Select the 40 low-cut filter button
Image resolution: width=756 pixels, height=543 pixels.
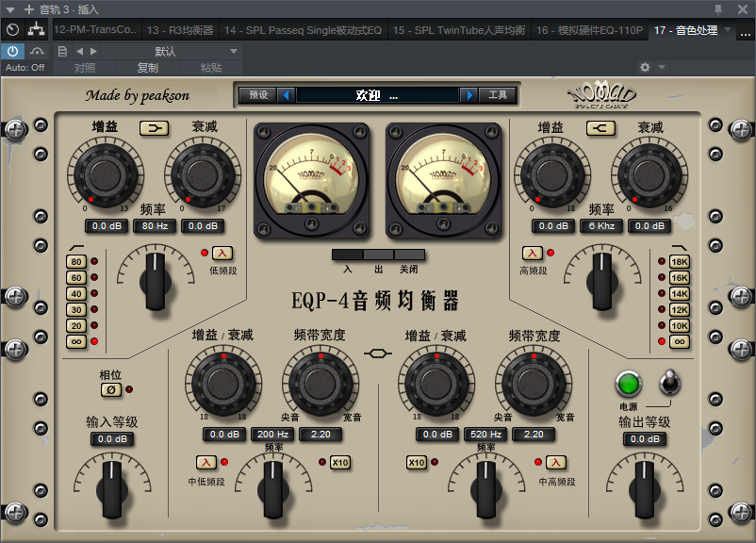[x=76, y=294]
